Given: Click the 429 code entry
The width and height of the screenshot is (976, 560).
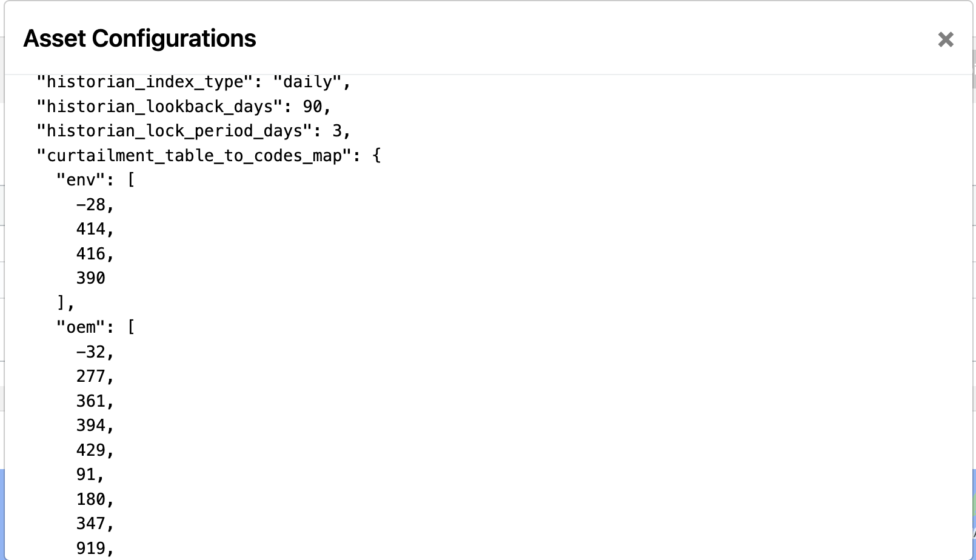Looking at the screenshot, I should point(90,450).
